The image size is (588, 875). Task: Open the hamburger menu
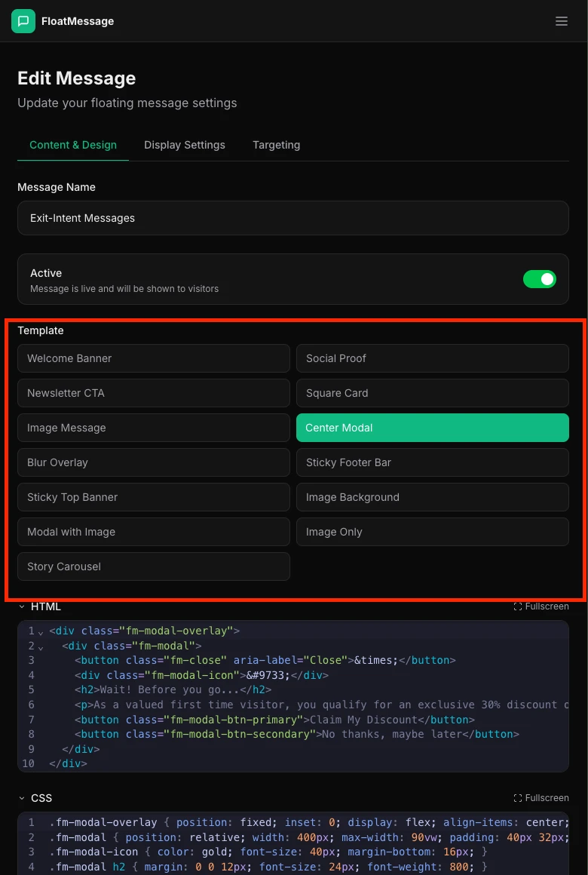(x=561, y=21)
